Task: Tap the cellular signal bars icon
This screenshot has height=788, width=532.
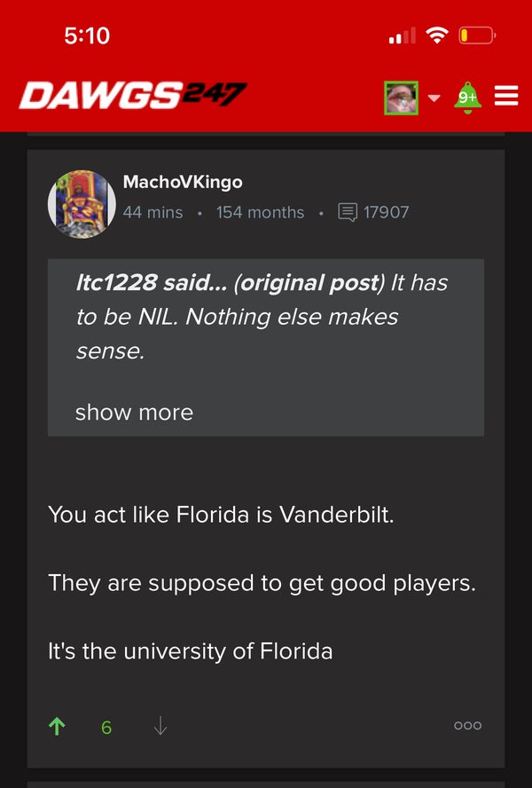Action: pos(402,35)
